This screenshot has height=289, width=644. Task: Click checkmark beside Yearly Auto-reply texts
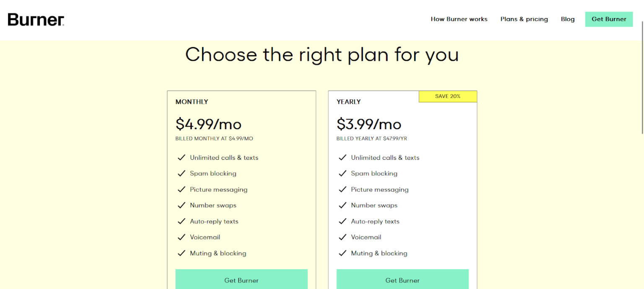pos(343,221)
